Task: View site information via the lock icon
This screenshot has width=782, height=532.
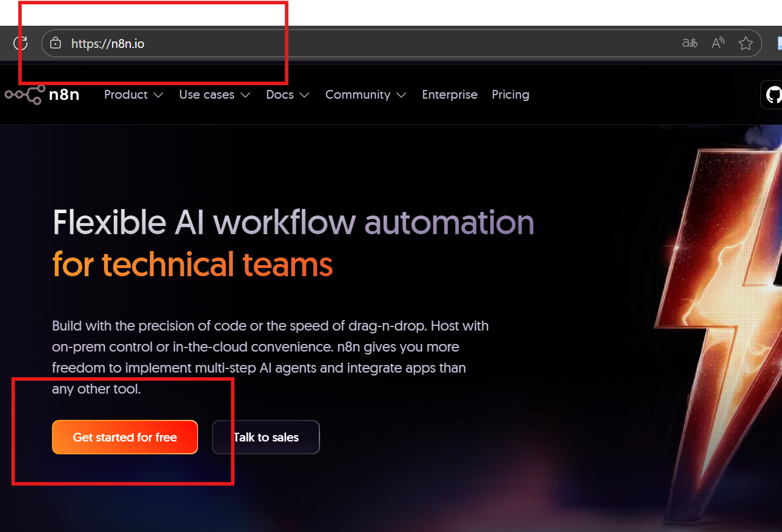Action: pos(55,43)
